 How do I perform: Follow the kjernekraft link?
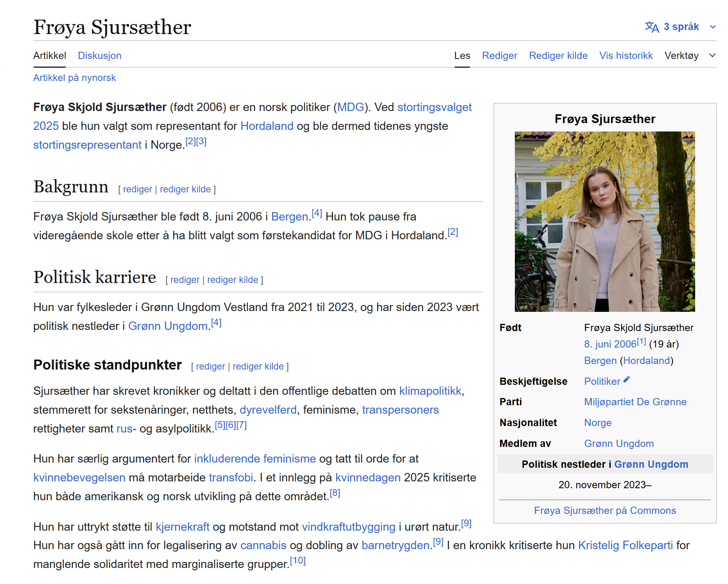point(183,527)
